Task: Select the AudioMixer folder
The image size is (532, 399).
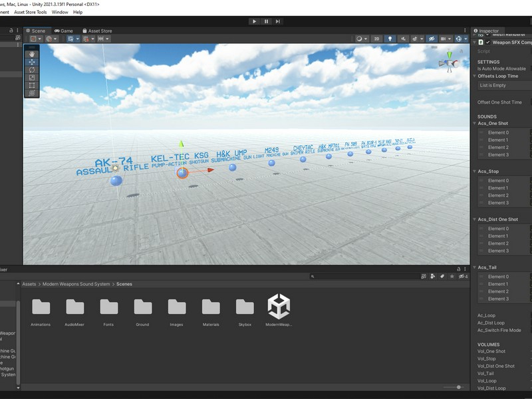Action: tap(74, 312)
